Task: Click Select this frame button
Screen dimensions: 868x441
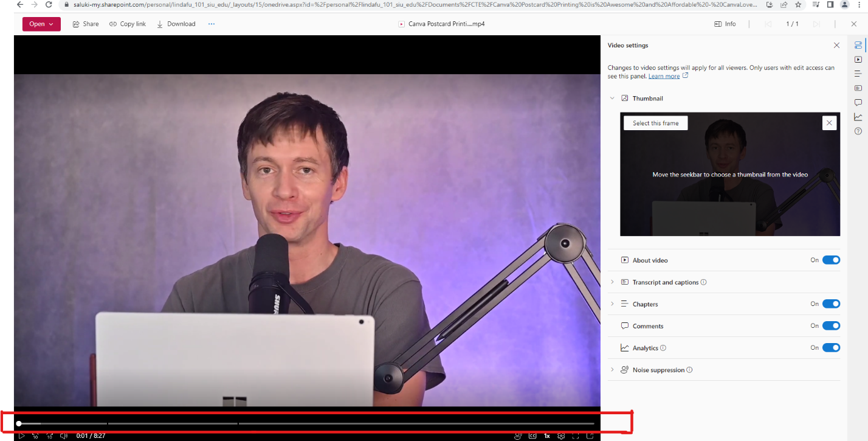Action: tap(655, 123)
